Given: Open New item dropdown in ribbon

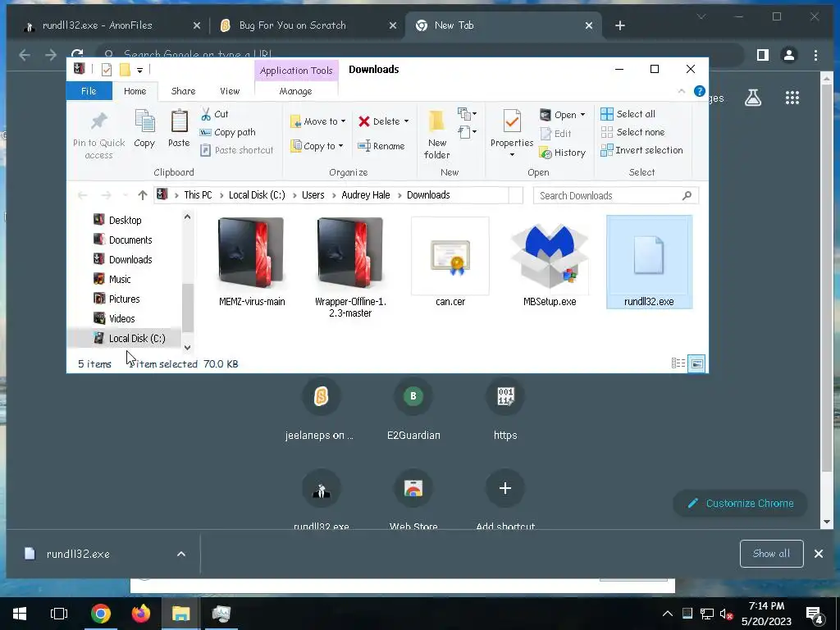Looking at the screenshot, I should pos(467,113).
